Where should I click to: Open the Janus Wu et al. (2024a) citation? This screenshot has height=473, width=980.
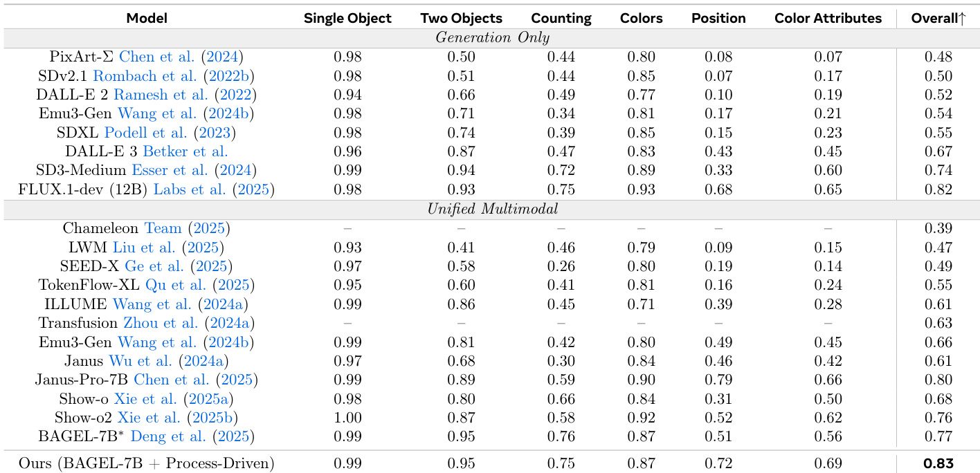point(169,360)
